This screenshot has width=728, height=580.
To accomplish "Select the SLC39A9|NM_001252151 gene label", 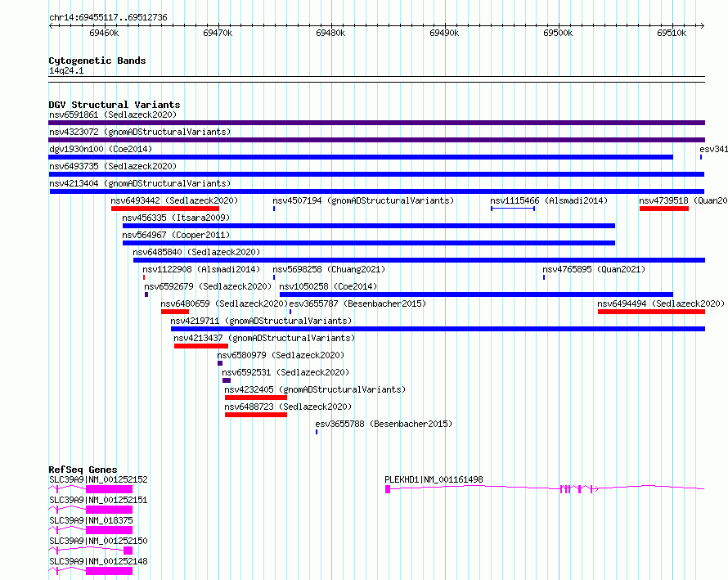I will click(98, 500).
